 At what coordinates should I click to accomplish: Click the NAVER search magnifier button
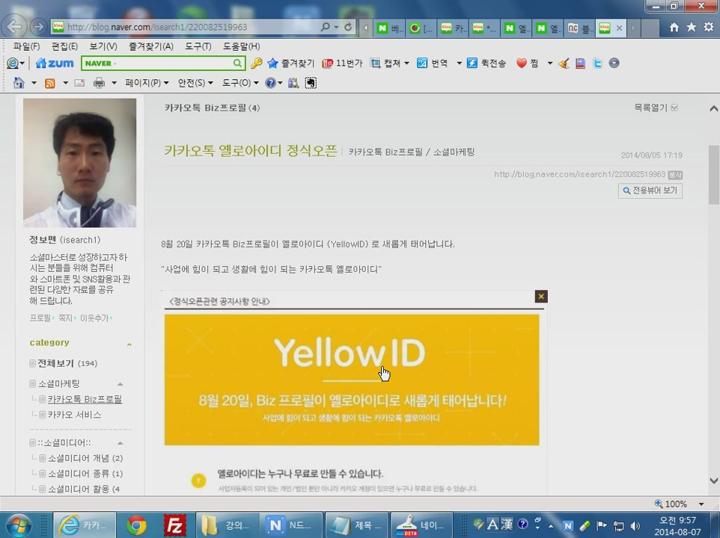tap(237, 63)
